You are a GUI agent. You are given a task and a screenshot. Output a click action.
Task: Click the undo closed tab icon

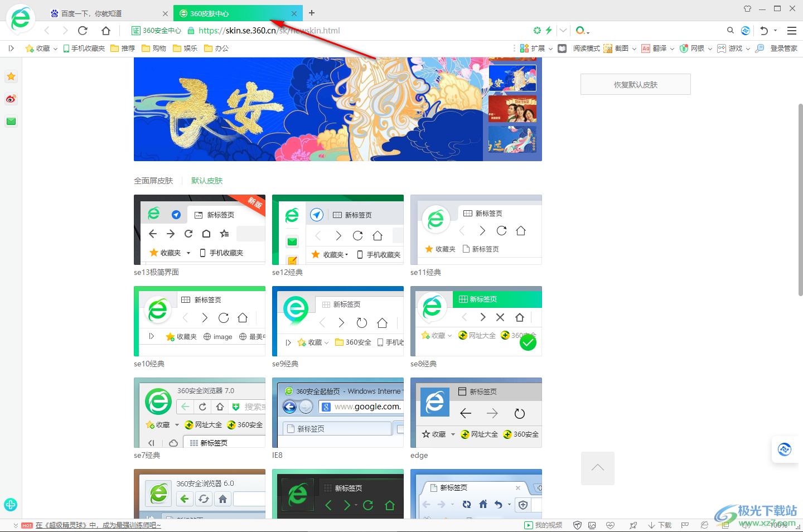pyautogui.click(x=765, y=30)
